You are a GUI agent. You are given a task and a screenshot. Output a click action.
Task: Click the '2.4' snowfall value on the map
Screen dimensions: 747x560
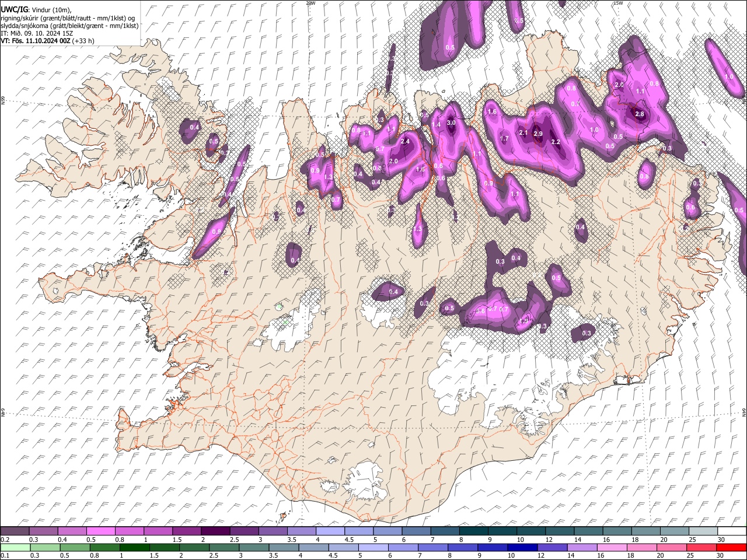pyautogui.click(x=405, y=141)
